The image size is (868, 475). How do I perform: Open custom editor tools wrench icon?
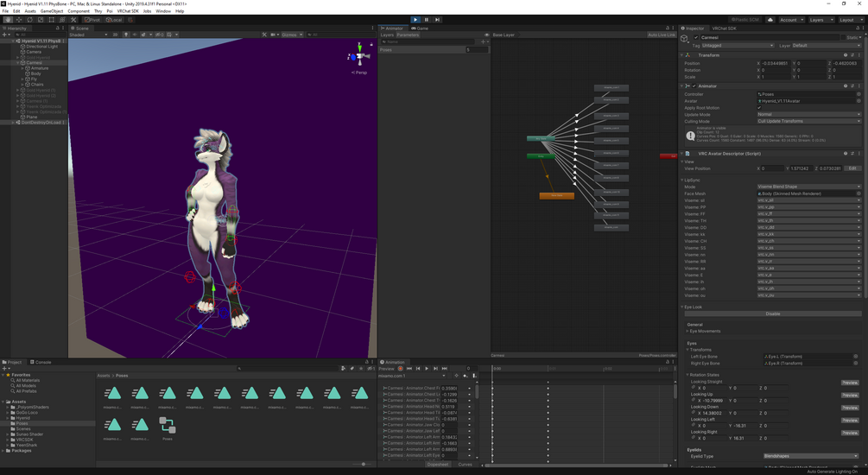click(x=73, y=19)
